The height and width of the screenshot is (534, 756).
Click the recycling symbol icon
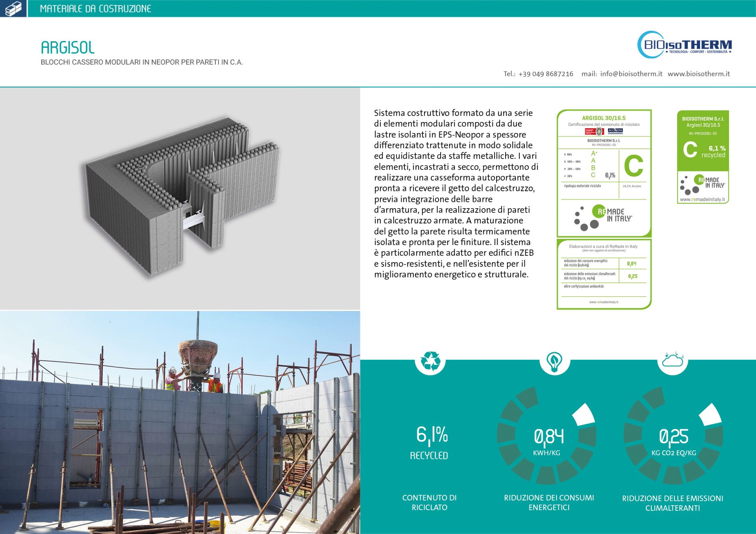(x=430, y=360)
